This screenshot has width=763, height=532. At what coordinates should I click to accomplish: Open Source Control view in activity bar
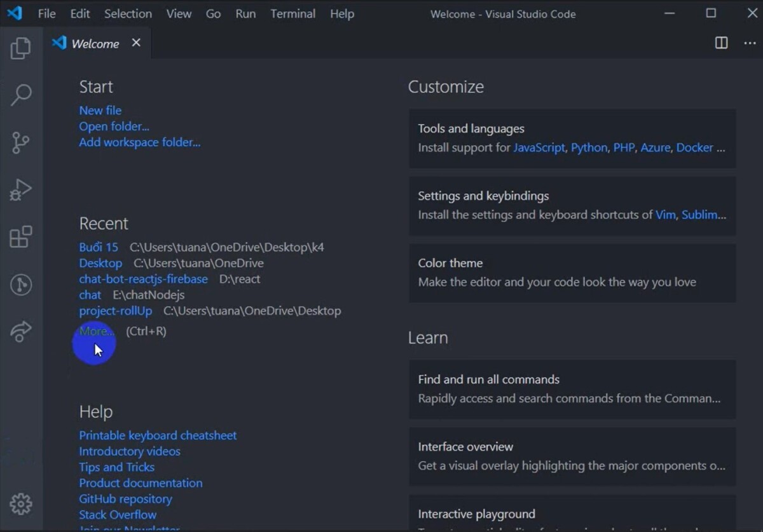21,142
